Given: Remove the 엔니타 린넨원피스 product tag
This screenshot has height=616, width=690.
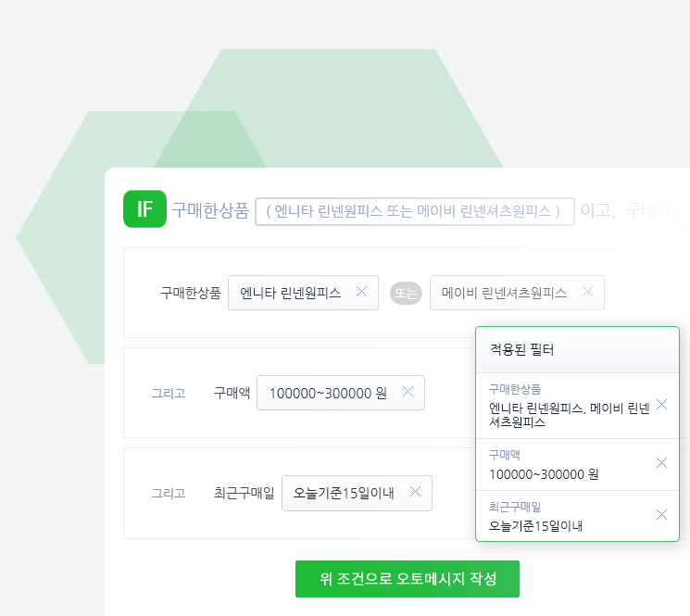Looking at the screenshot, I should coord(361,292).
